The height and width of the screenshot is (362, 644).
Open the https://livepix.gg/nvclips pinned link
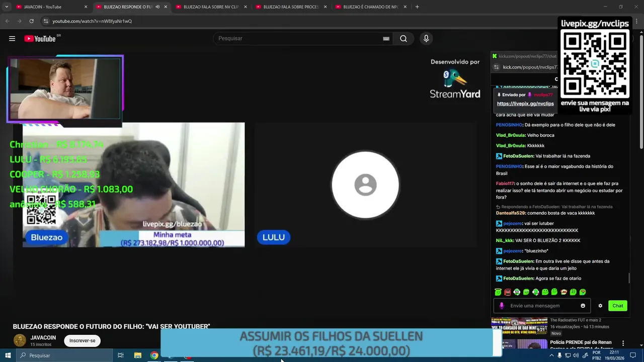525,104
